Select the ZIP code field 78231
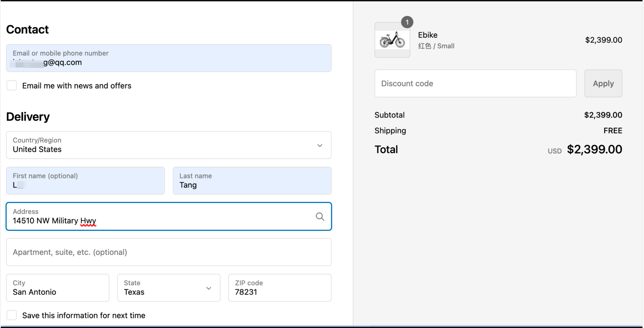 click(280, 288)
